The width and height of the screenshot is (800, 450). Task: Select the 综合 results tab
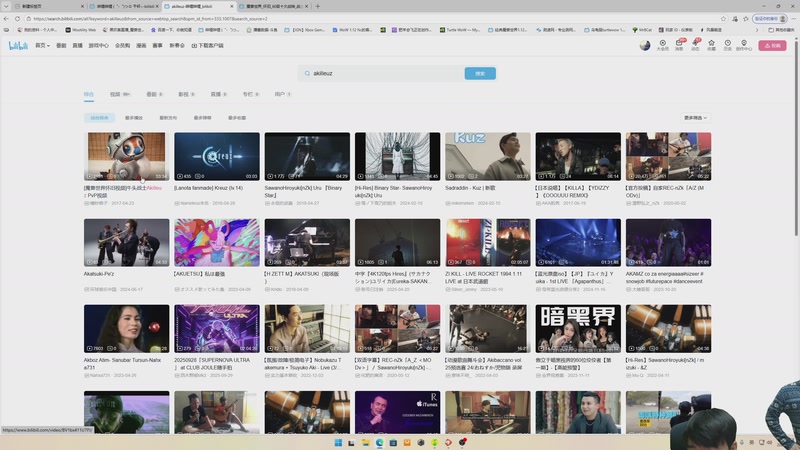coord(89,94)
